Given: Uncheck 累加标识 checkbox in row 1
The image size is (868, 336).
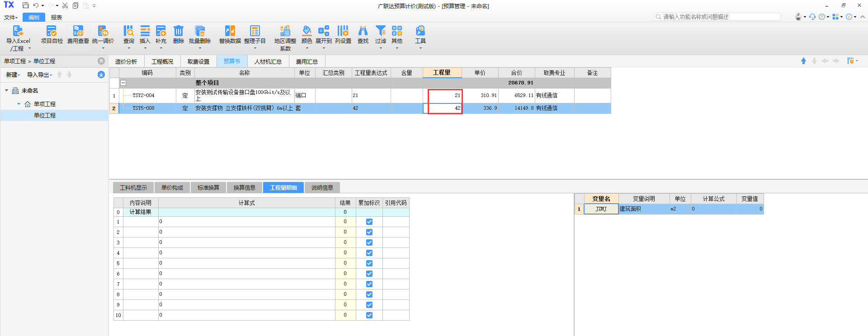Looking at the screenshot, I should coord(369,222).
